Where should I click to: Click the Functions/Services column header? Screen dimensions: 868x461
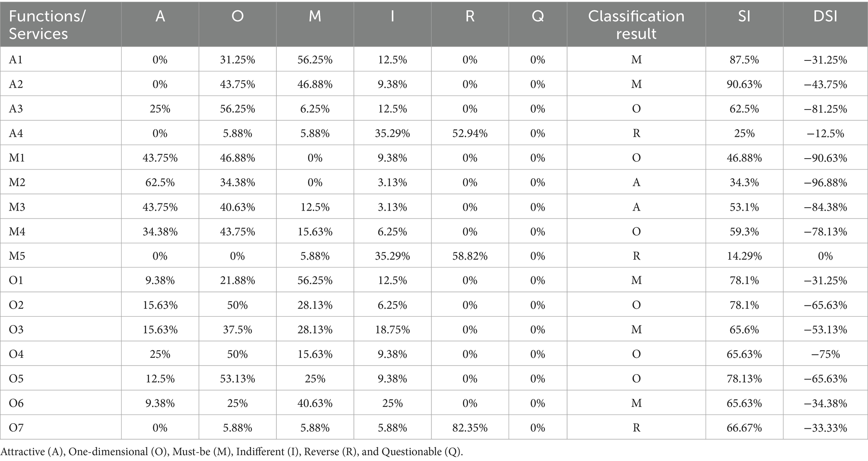coord(47,25)
